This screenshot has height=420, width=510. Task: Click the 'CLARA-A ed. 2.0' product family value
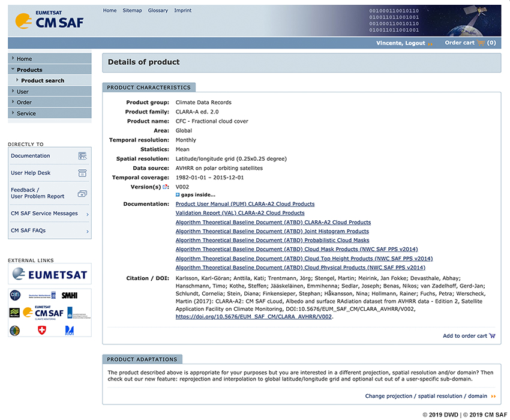197,112
